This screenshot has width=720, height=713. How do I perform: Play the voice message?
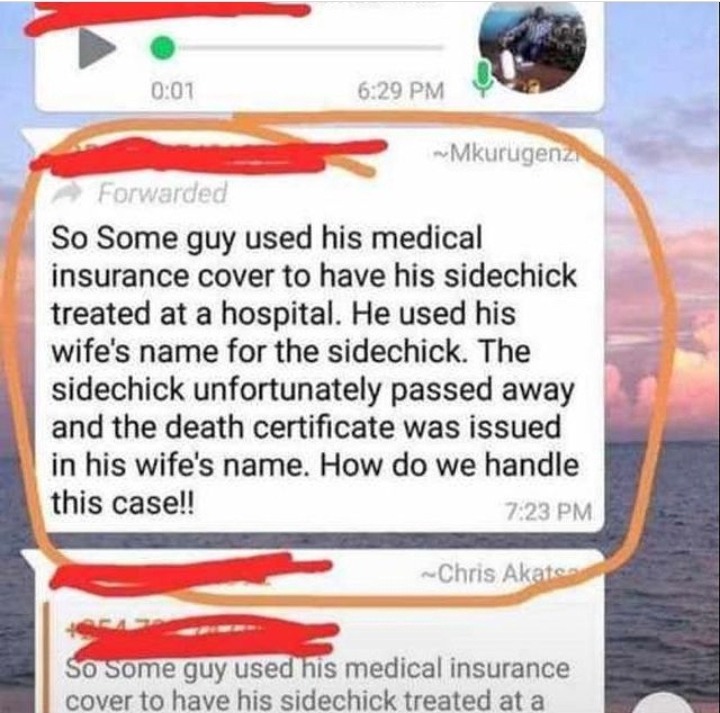tap(96, 47)
